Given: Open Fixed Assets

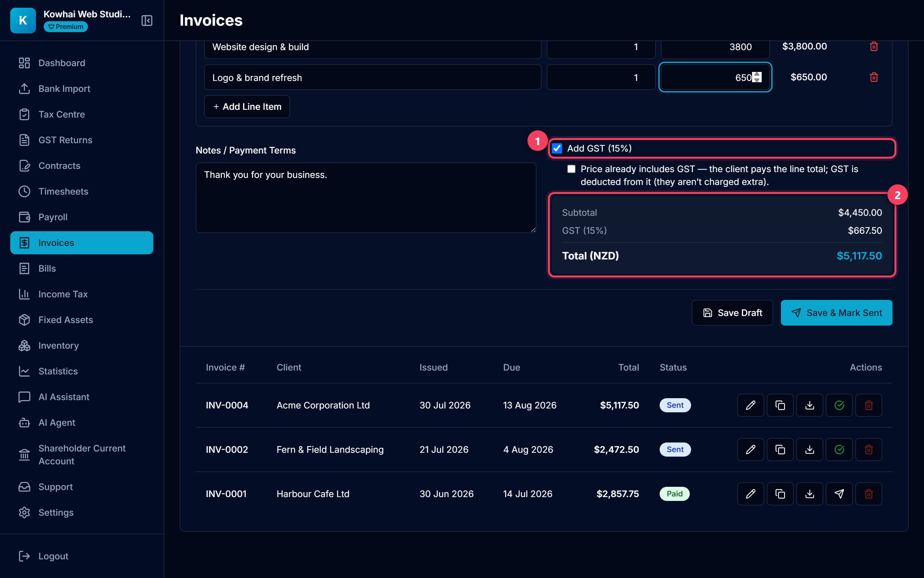Looking at the screenshot, I should 82,320.
